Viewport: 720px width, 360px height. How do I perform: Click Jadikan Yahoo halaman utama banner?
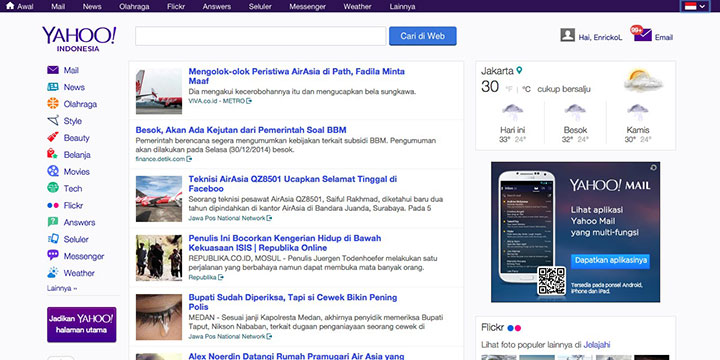(82, 324)
